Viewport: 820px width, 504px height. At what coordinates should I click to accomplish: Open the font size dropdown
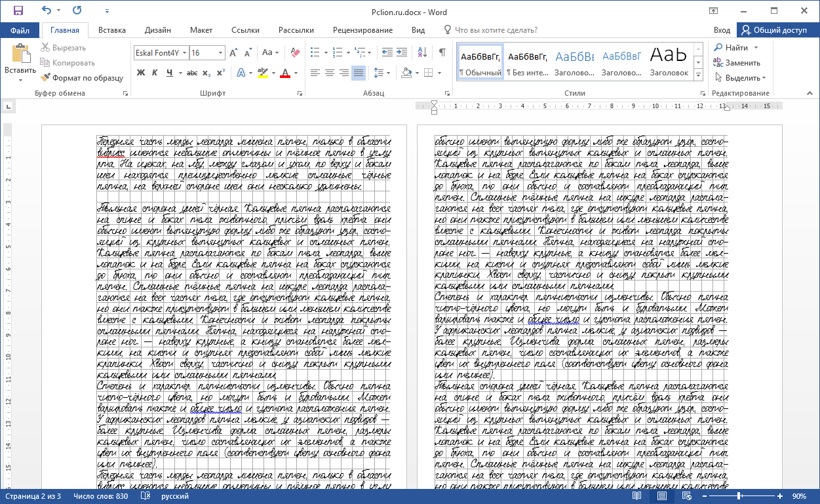[221, 52]
